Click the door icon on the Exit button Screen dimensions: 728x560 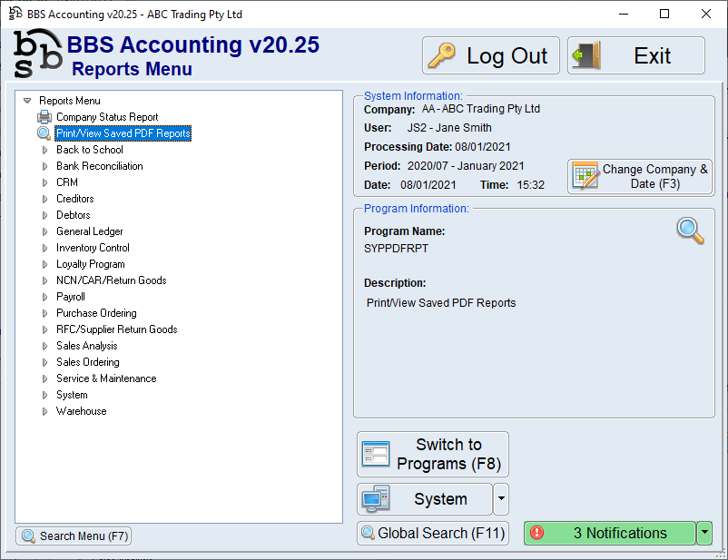(x=585, y=55)
